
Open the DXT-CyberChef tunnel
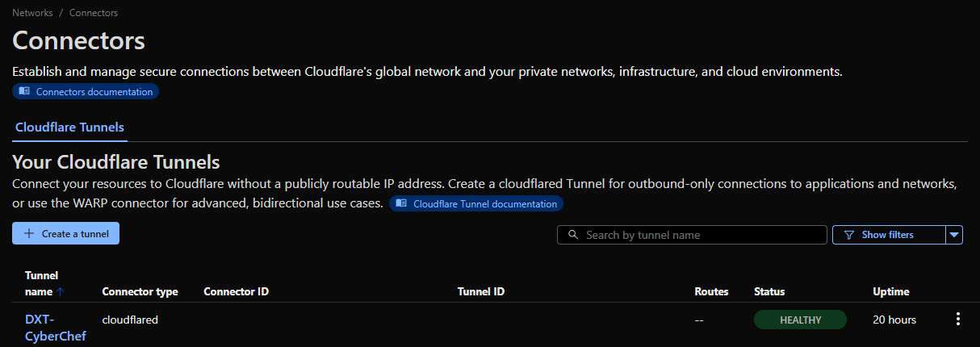coord(55,328)
